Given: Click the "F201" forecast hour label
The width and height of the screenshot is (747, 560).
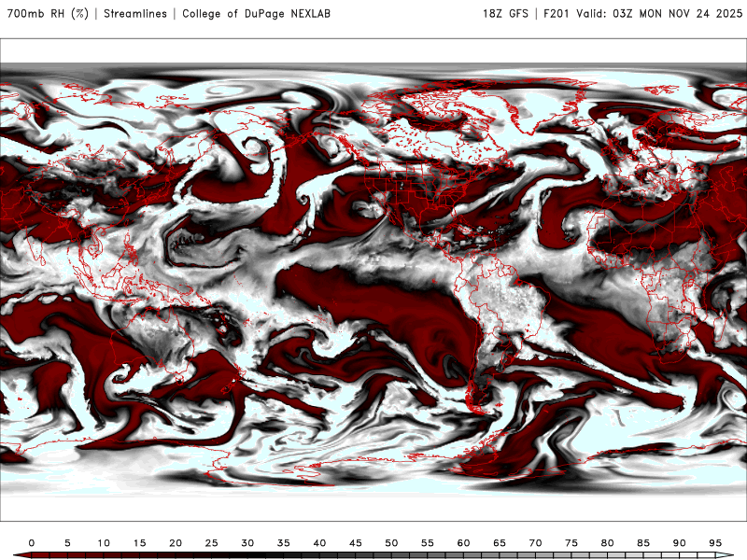Looking at the screenshot, I should pyautogui.click(x=556, y=14).
